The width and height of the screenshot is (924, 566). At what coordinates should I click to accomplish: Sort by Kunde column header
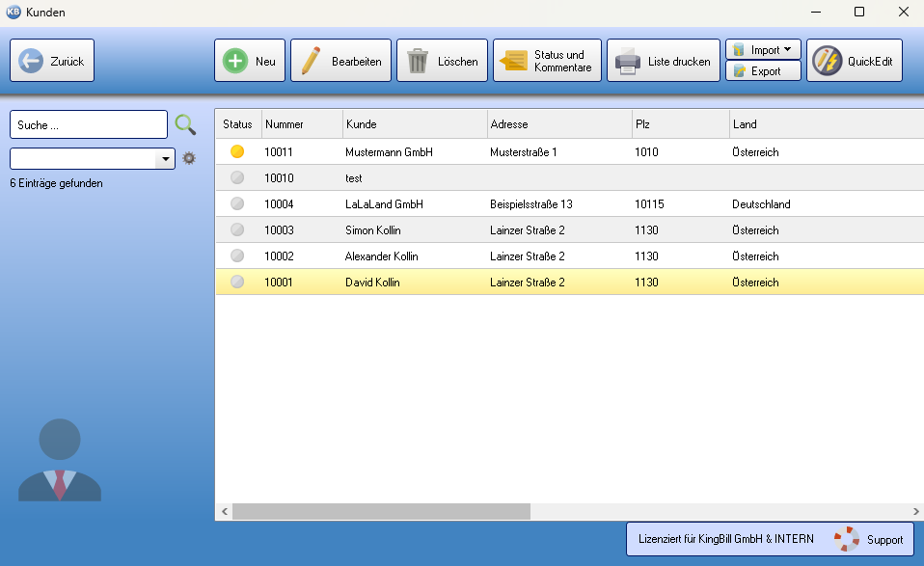pos(414,124)
